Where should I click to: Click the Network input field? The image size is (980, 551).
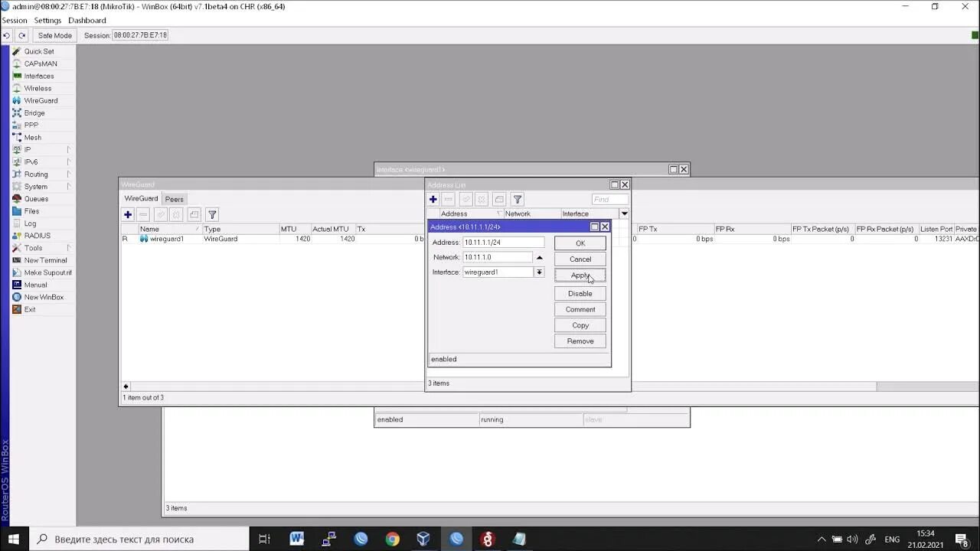click(x=498, y=257)
